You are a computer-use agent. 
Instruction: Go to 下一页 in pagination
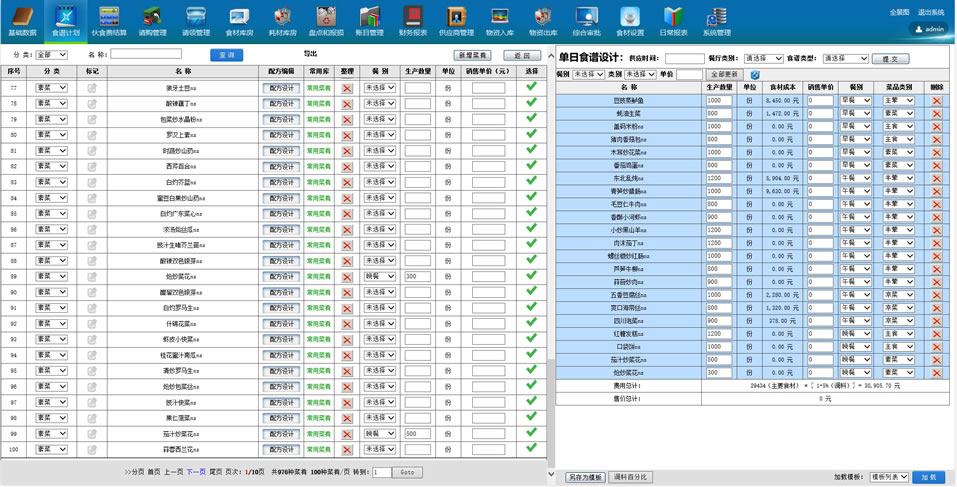pos(196,471)
